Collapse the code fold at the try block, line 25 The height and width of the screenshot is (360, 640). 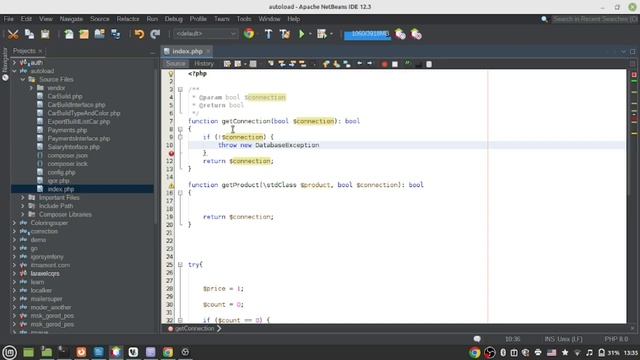(x=180, y=265)
